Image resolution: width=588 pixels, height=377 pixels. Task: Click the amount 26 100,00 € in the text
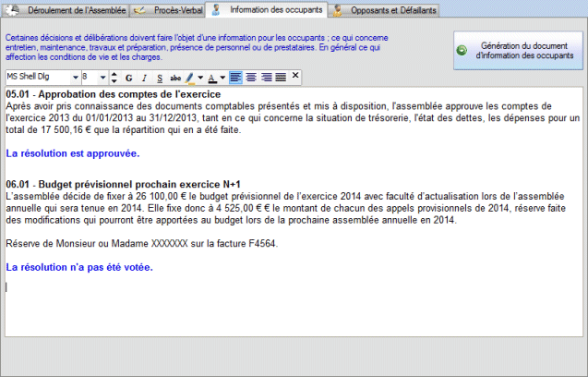[x=162, y=197]
